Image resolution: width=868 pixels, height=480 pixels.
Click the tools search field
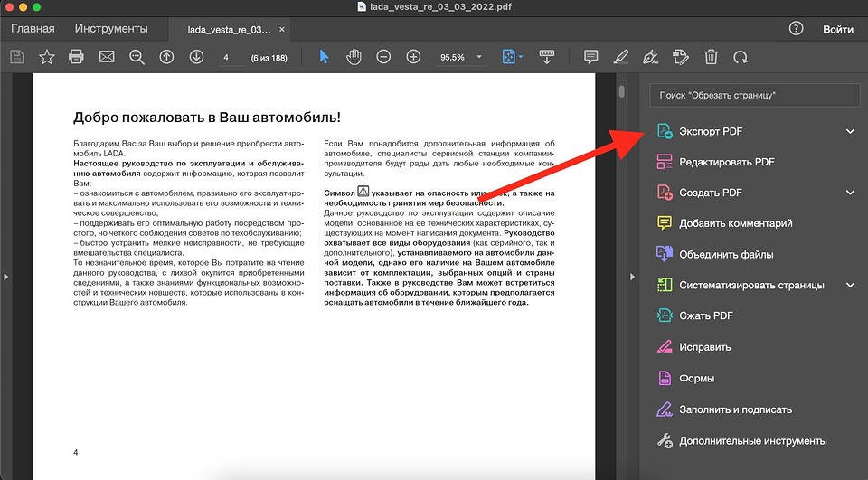click(754, 95)
